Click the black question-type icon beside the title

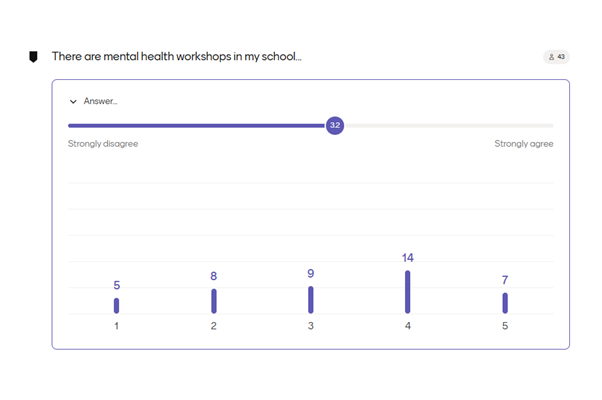click(33, 57)
